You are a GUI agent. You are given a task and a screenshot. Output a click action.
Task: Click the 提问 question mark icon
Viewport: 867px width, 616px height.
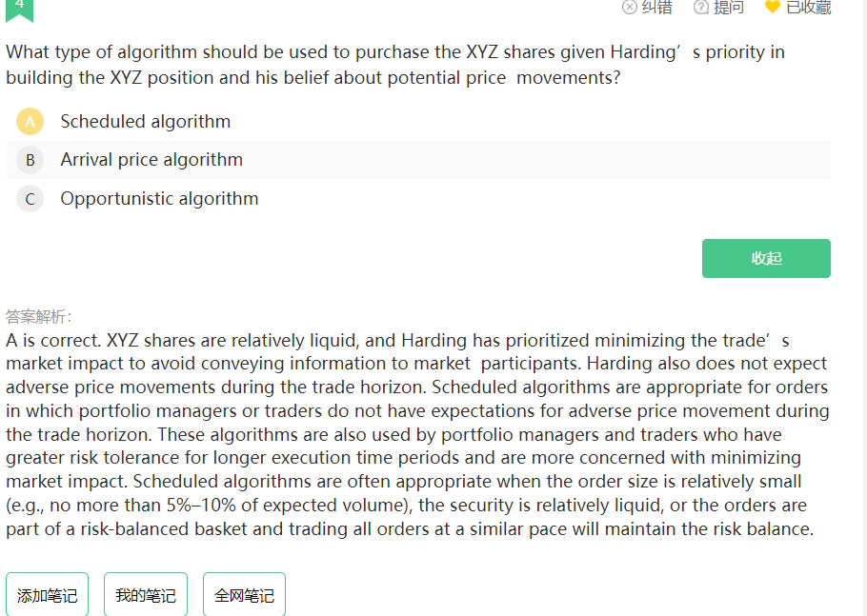coord(700,8)
